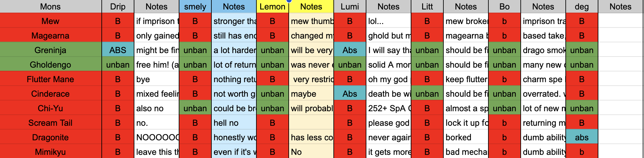
Task: Click the deg column header
Action: tap(582, 6)
